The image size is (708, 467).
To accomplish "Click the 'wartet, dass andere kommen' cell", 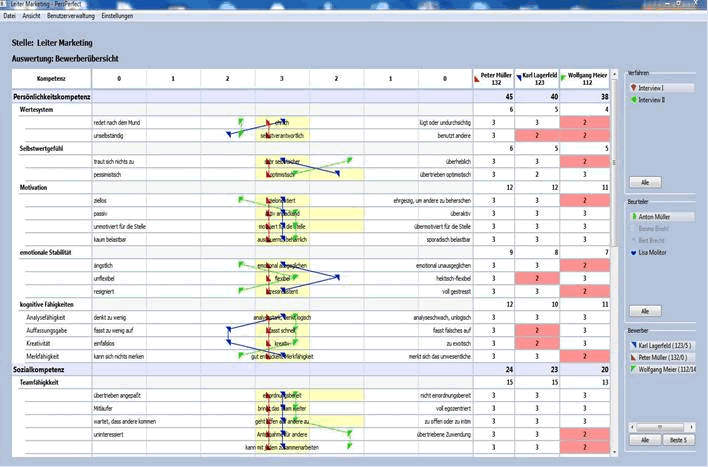I will click(x=125, y=422).
